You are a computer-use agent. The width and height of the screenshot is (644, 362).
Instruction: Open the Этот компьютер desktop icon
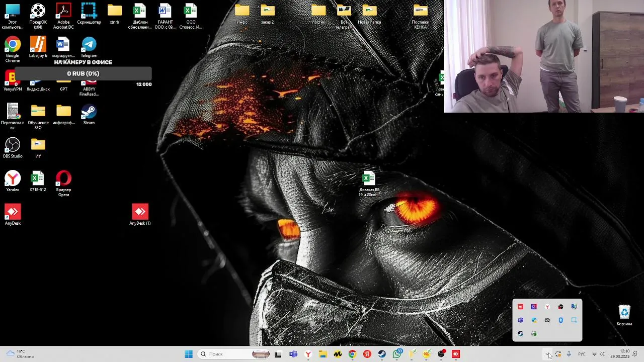click(x=13, y=16)
